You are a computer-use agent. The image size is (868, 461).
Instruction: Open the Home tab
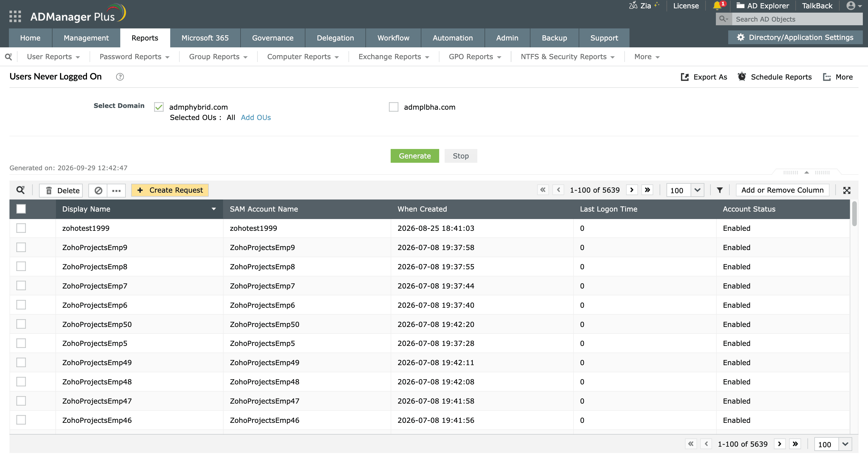point(30,38)
